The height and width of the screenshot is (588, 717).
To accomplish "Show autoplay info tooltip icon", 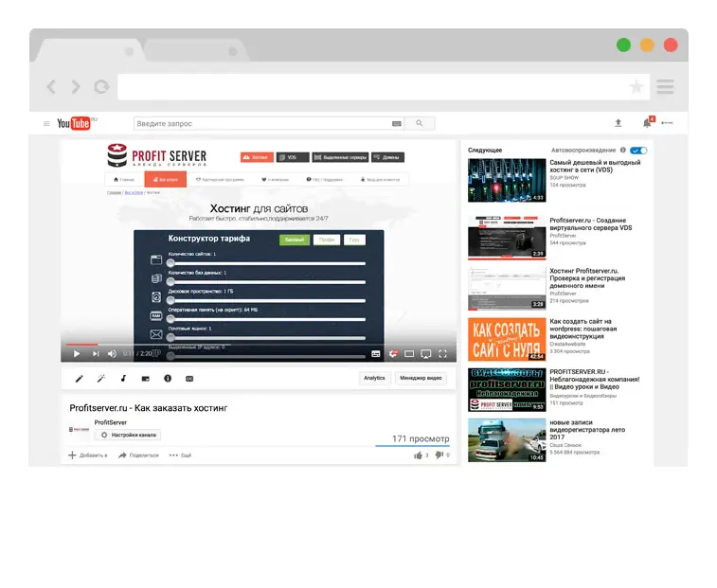I will (623, 150).
